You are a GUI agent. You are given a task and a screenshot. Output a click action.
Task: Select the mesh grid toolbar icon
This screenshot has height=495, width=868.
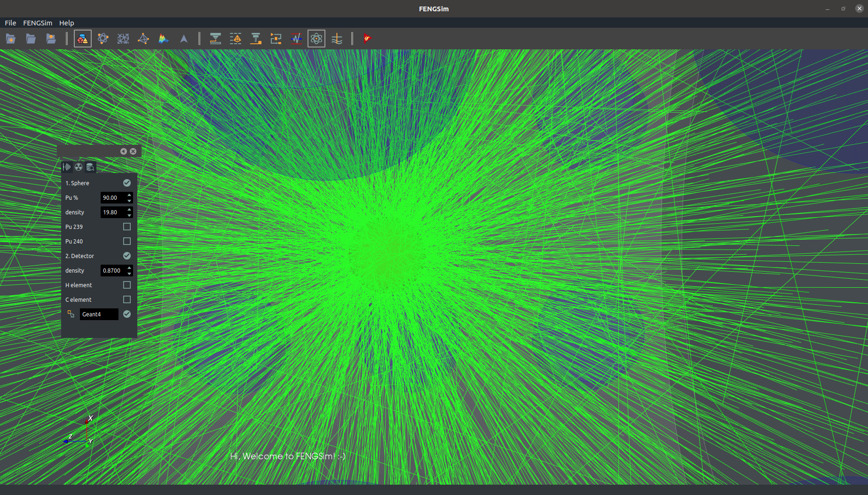click(123, 39)
